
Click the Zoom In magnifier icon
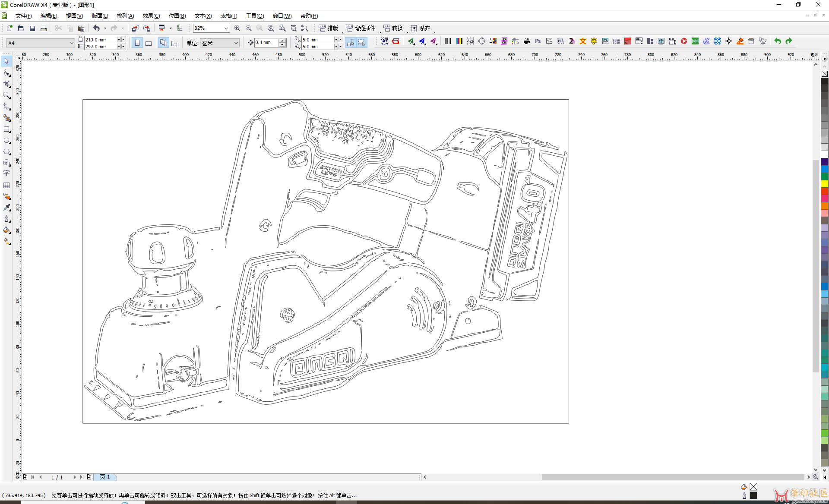click(237, 28)
